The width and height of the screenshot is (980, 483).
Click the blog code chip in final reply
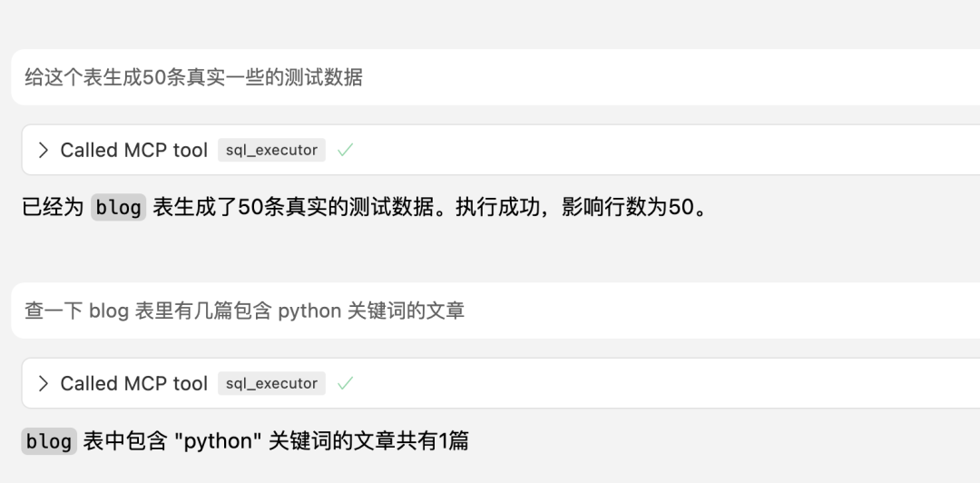point(48,442)
